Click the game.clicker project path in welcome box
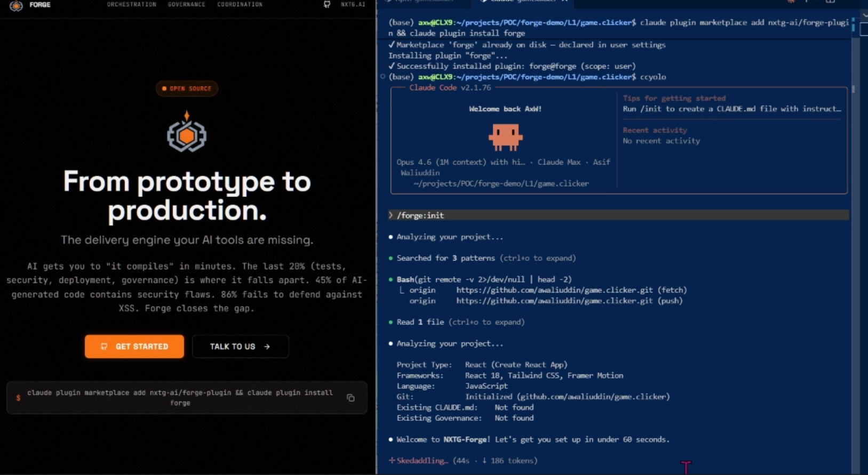Screen dimensions: 868x475 pyautogui.click(x=501, y=183)
